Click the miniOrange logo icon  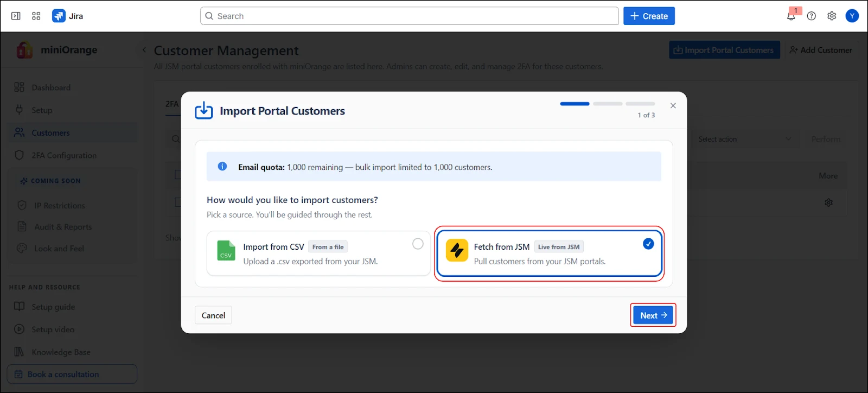click(x=24, y=50)
